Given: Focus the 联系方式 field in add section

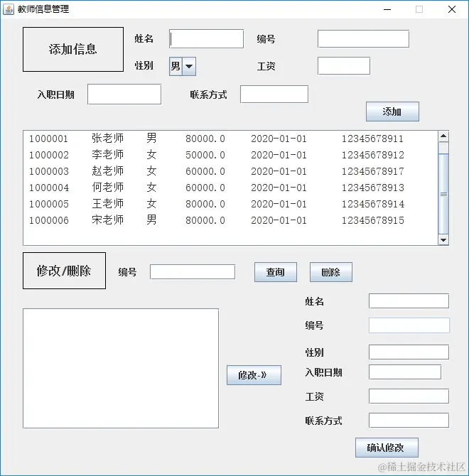Looking at the screenshot, I should point(274,94).
